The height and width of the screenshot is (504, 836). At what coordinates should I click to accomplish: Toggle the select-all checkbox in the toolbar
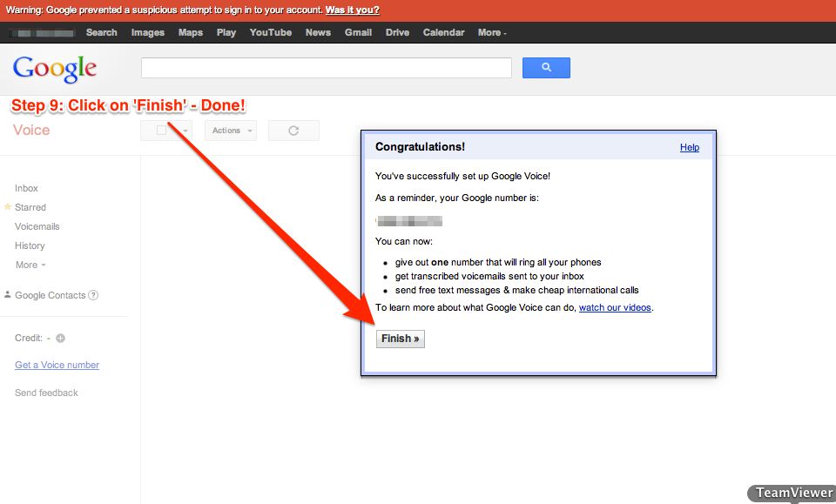point(161,131)
